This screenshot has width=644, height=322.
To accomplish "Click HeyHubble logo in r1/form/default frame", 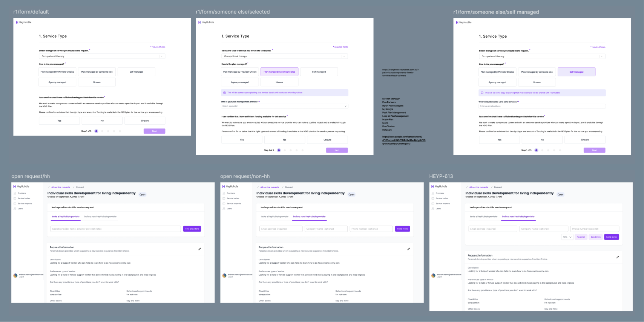I will point(23,22).
